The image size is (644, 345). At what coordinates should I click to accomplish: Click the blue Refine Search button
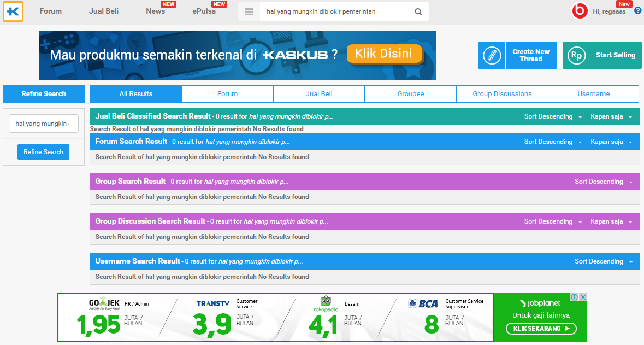pos(44,152)
